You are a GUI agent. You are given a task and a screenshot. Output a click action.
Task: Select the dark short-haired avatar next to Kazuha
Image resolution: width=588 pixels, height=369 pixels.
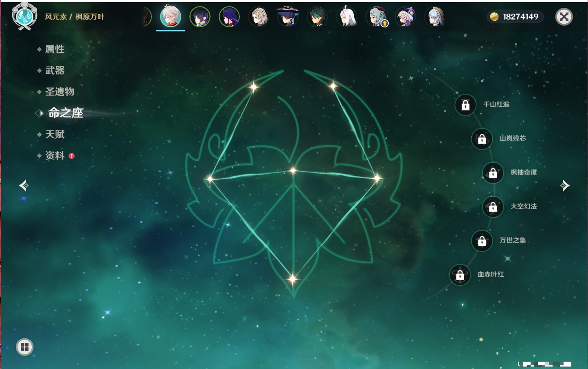(x=200, y=17)
